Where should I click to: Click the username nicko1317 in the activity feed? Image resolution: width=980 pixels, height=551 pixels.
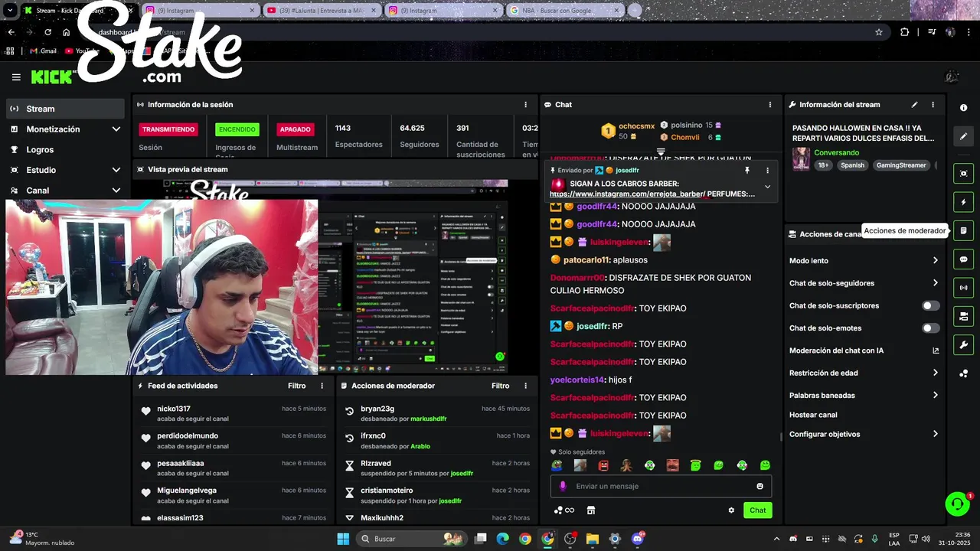pos(174,409)
